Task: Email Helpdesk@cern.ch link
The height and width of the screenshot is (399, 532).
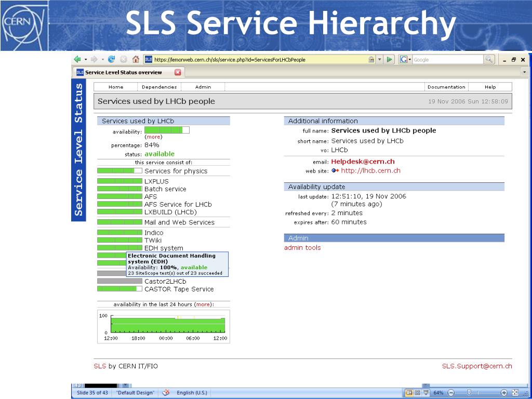Action: 363,162
